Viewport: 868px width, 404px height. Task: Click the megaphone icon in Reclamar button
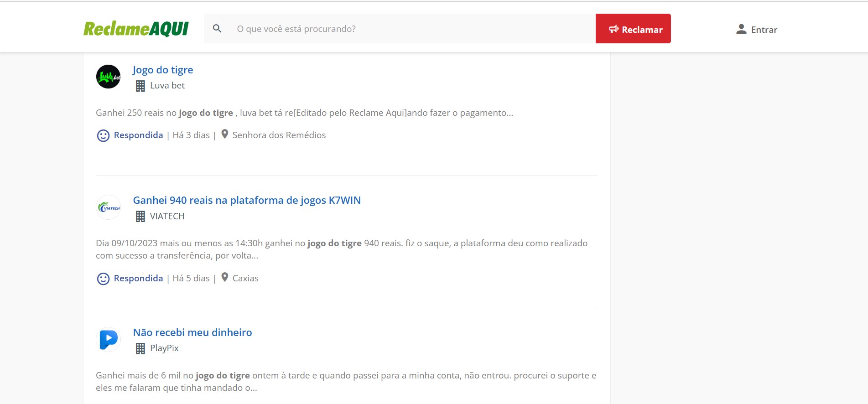(x=614, y=29)
